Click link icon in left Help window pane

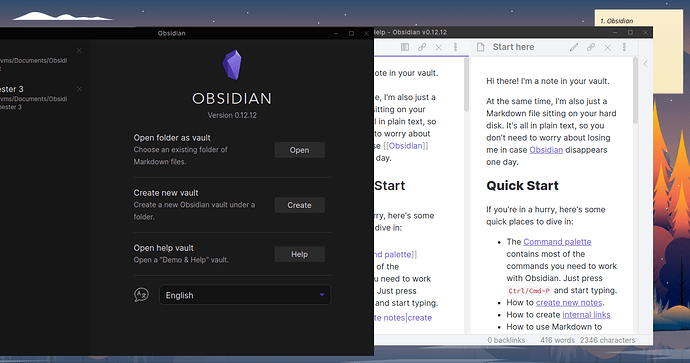point(422,47)
